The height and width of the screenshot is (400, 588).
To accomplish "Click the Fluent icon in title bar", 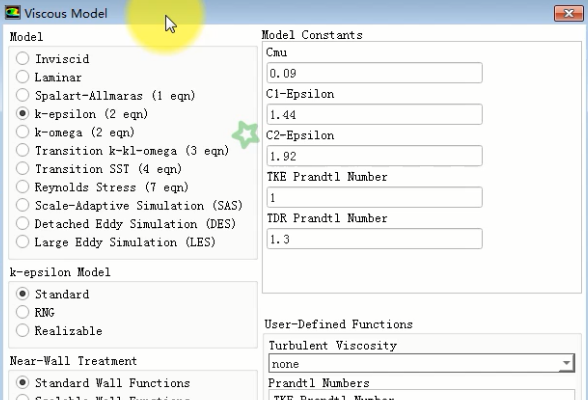I will (12, 13).
